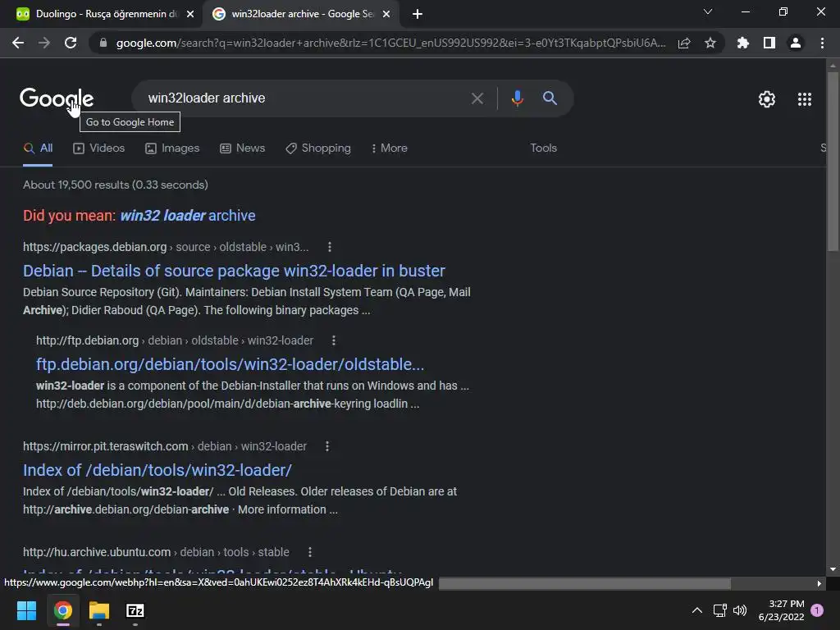Show hidden system tray icons

coord(697,610)
